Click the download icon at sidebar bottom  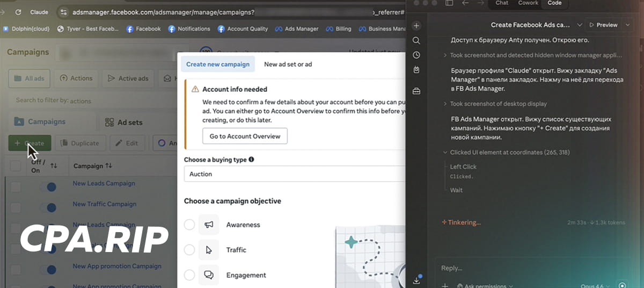[416, 280]
